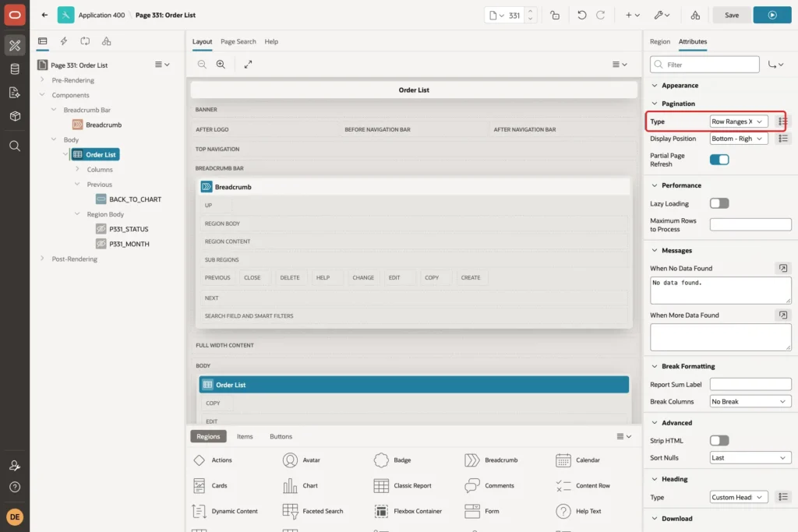The width and height of the screenshot is (798, 532).
Task: Open Team Development icon in sidebar
Action: point(15,93)
